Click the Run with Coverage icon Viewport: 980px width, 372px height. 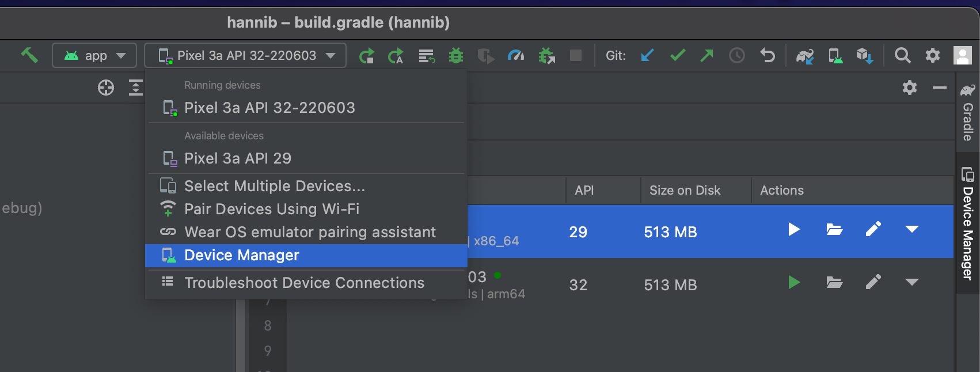pyautogui.click(x=486, y=56)
